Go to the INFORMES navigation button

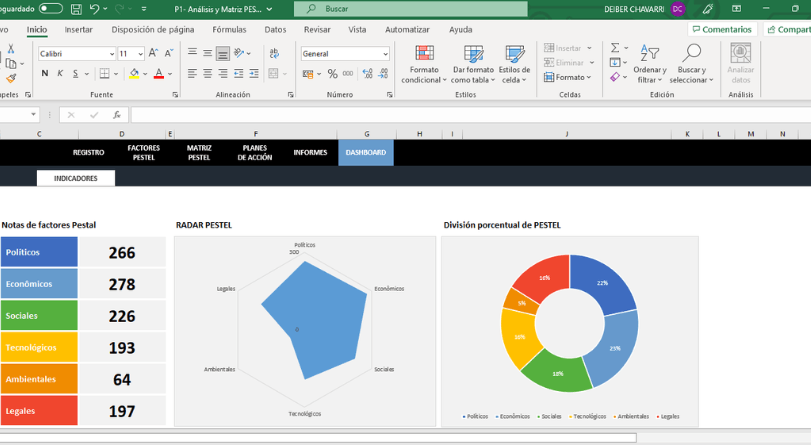pos(310,153)
